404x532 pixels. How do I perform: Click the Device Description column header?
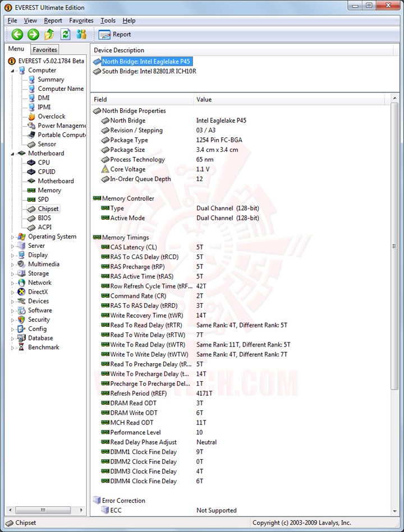click(x=242, y=50)
